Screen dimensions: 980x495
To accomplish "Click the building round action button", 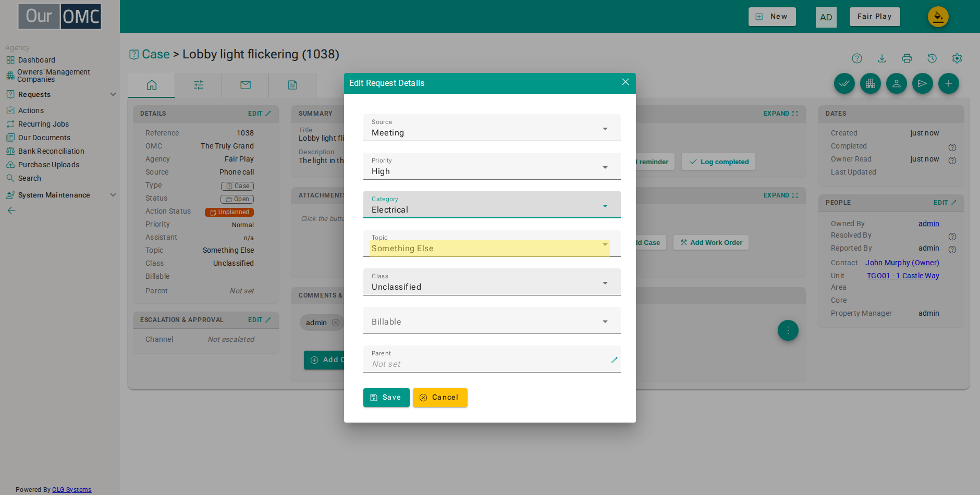I will [871, 83].
